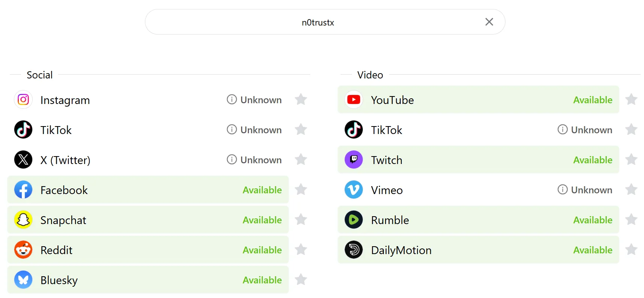The width and height of the screenshot is (644, 298).
Task: Click the Instagram logo icon
Action: pos(23,99)
